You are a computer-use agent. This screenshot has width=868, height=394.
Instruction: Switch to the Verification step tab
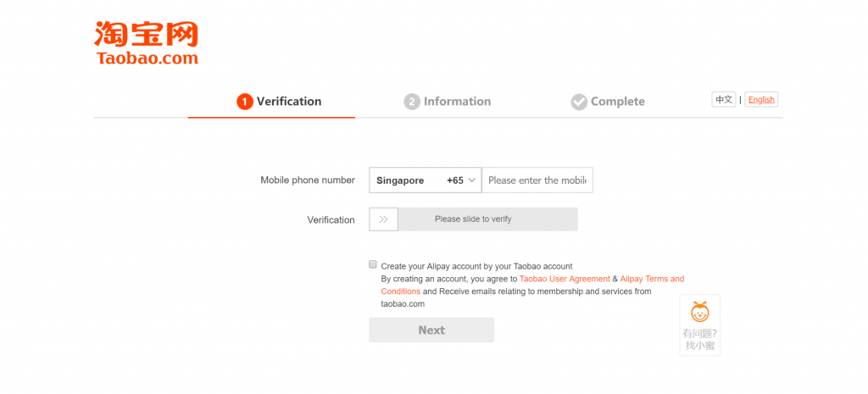(280, 102)
